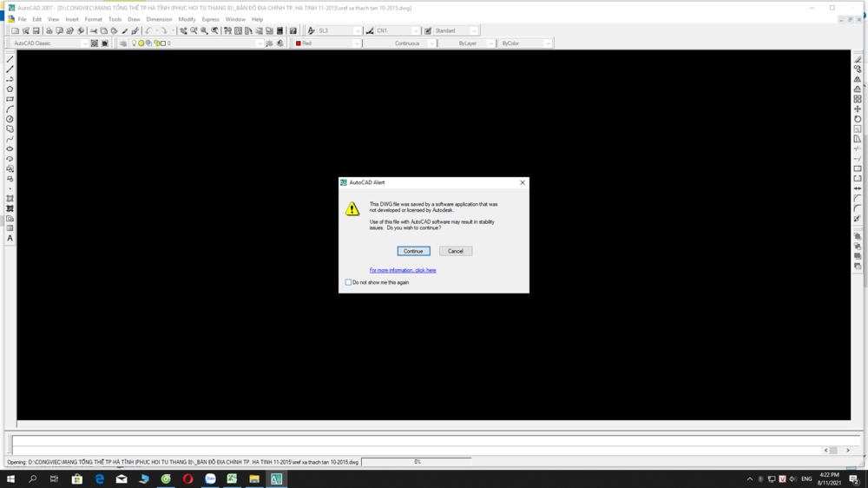
Task: Select the Offset tool
Action: [858, 89]
